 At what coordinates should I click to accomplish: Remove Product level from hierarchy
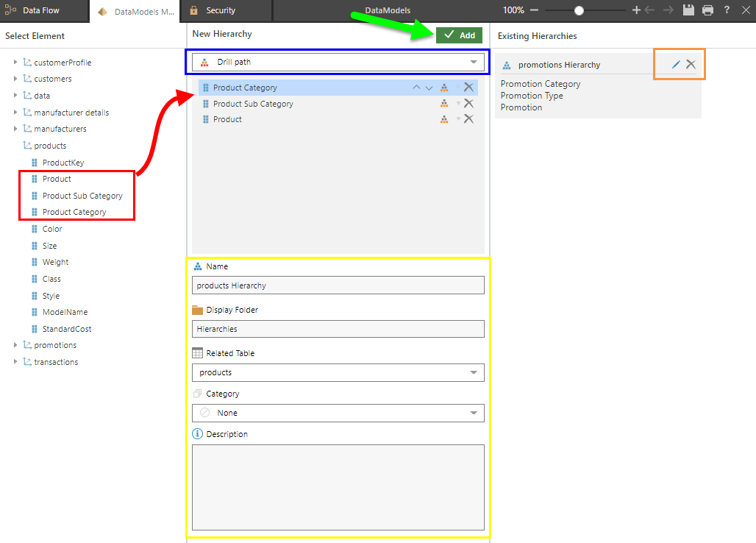468,119
